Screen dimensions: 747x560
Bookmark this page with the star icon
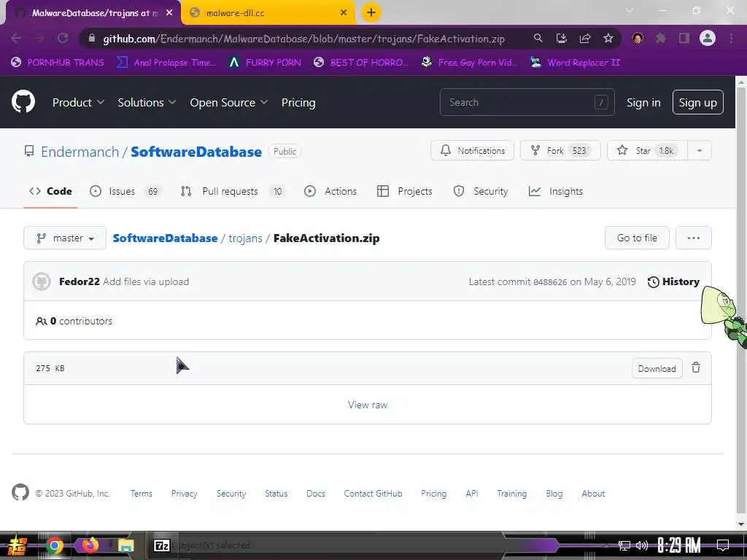point(608,38)
